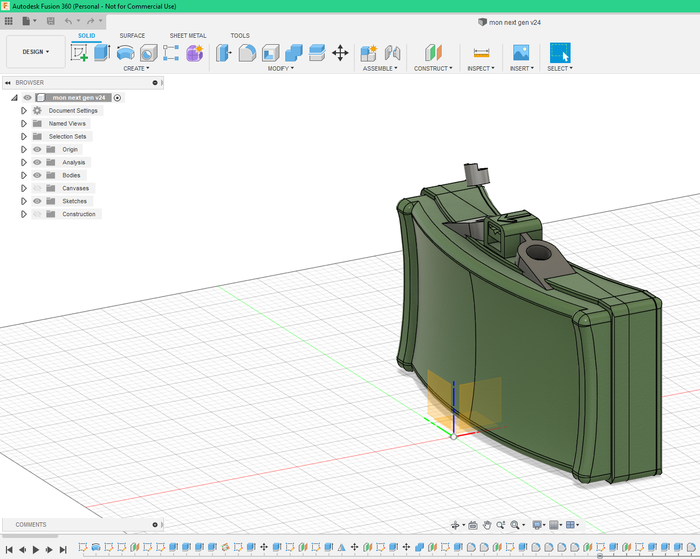The width and height of the screenshot is (700, 559).
Task: Click the Measure icon above Inspect
Action: tap(481, 53)
